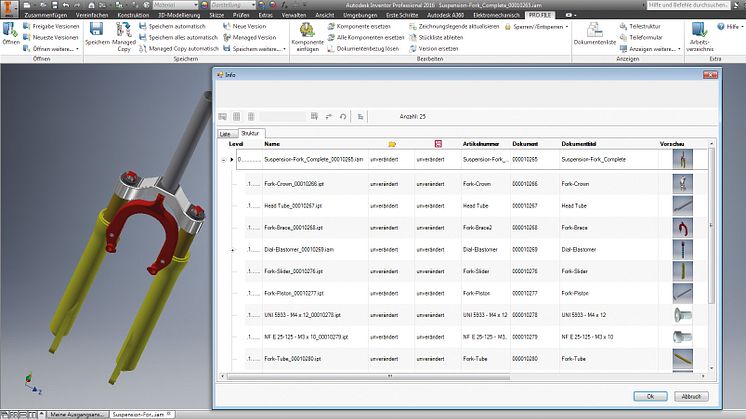This screenshot has width=746, height=419.
Task: Click Zeichnungslegende aktualisieren
Action: click(x=454, y=26)
